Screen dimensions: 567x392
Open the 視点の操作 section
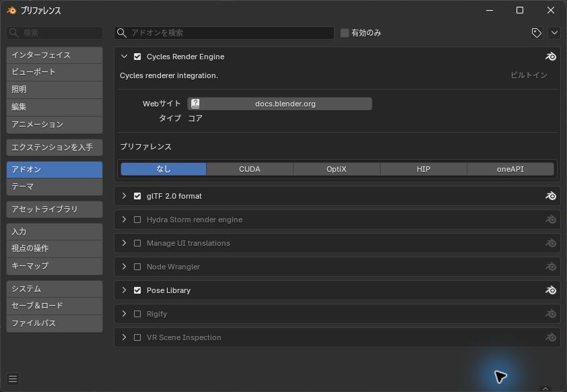(x=55, y=249)
